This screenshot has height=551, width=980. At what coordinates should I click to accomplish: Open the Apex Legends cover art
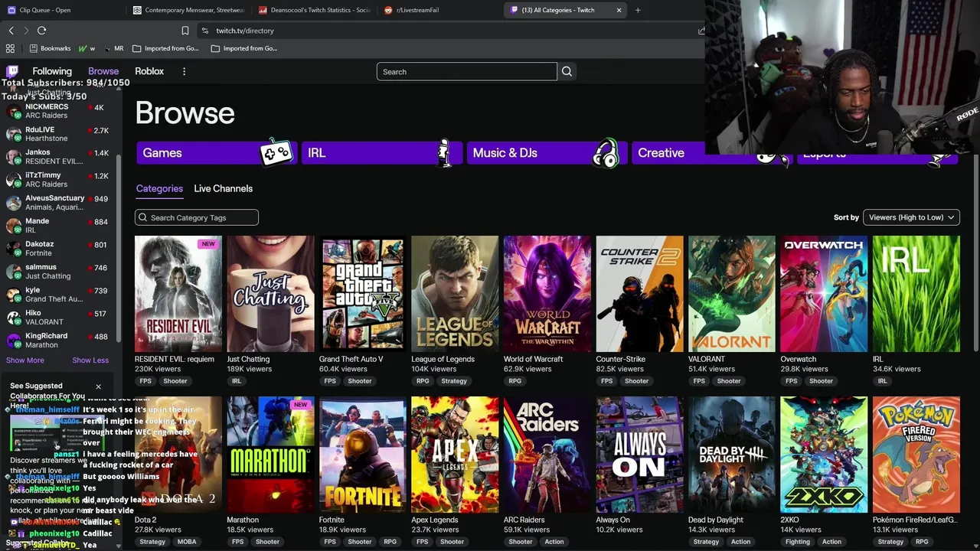point(455,455)
